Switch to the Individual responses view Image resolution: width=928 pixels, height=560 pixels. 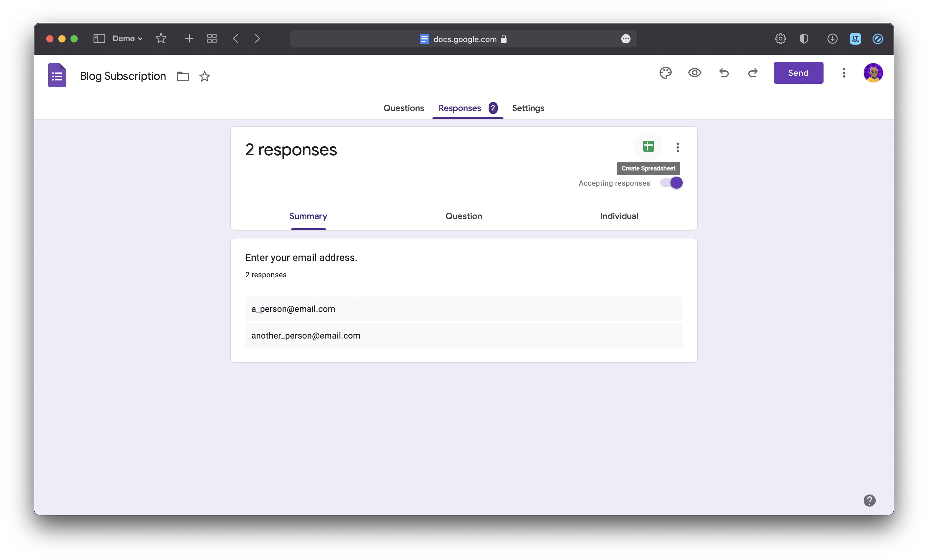[619, 216]
